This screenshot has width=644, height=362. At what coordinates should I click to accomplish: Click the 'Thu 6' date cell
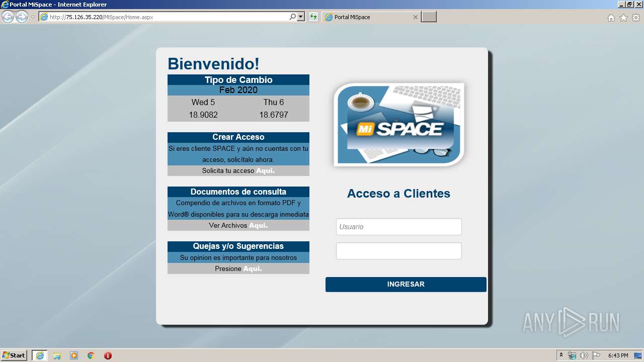[x=274, y=102]
